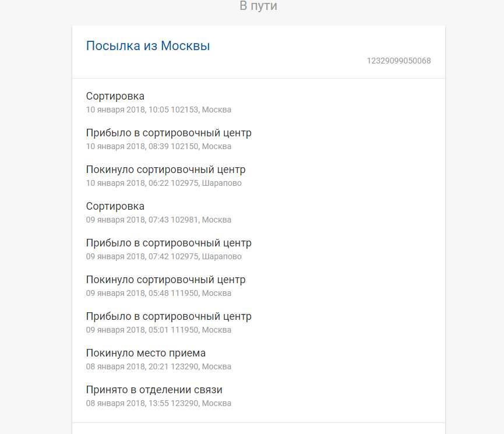Image resolution: width=504 pixels, height=434 pixels.
Task: Select tracking number 12329099050068
Action: (399, 61)
